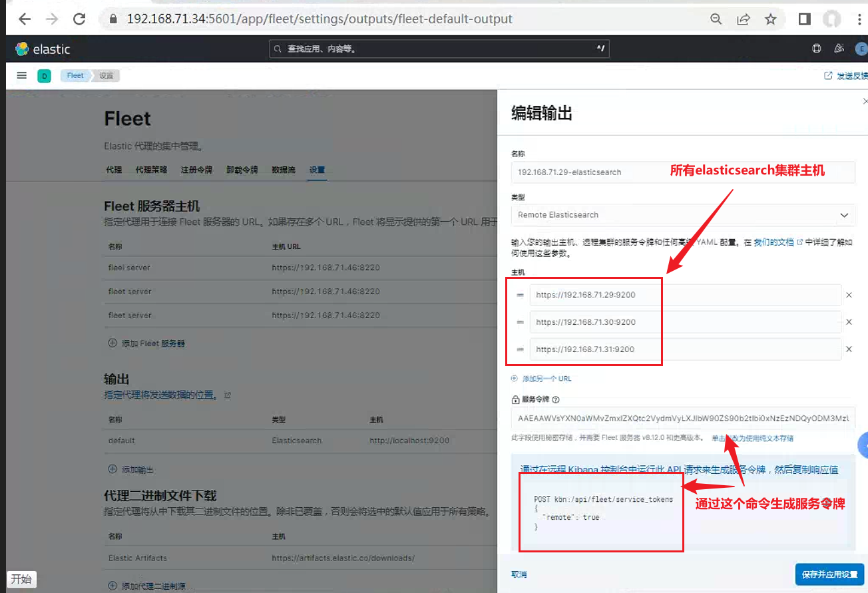Click the 单击以改为使用纯文本存储 link

752,439
